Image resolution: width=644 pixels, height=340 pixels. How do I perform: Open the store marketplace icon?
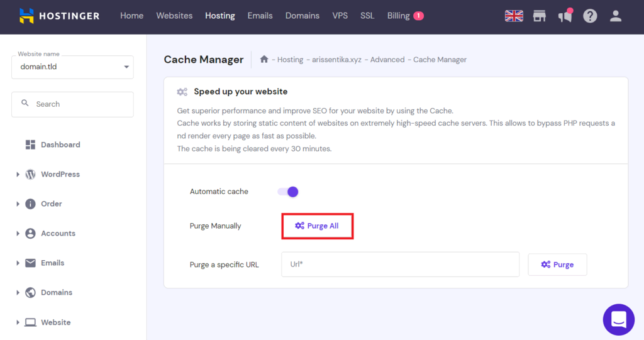click(x=540, y=16)
